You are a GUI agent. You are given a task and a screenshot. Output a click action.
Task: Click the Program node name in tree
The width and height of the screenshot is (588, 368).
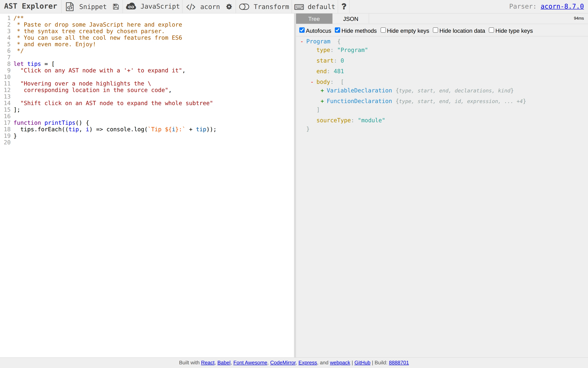pos(318,42)
